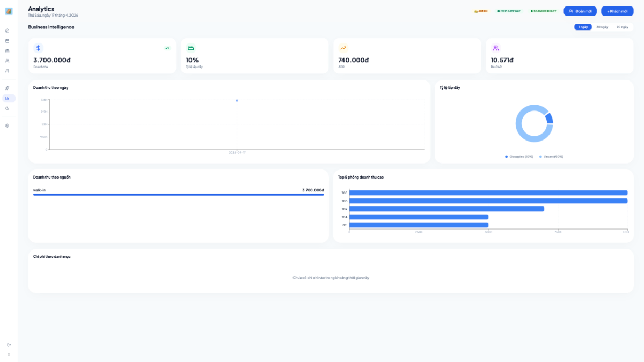Select the bar-chart Analytics sidebar icon
Image resolution: width=644 pixels, height=362 pixels.
click(x=9, y=98)
